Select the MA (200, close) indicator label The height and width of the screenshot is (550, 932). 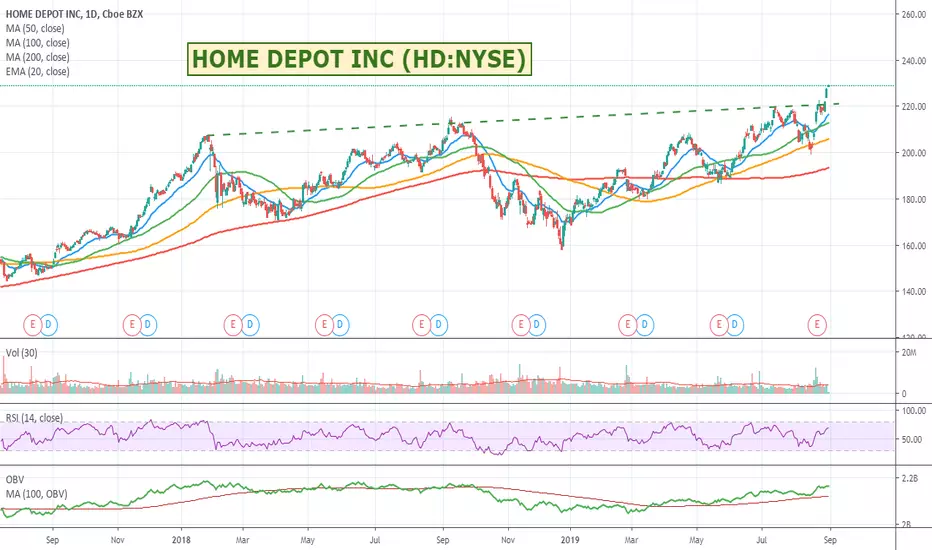(x=37, y=57)
